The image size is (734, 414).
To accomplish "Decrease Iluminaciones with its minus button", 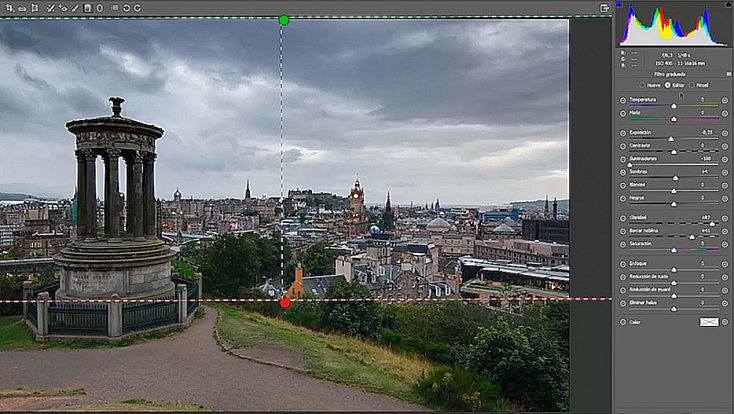I will pyautogui.click(x=623, y=159).
